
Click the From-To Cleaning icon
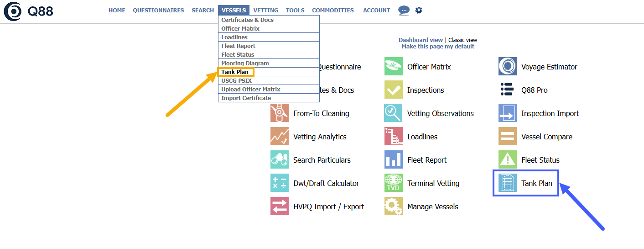coord(280,113)
